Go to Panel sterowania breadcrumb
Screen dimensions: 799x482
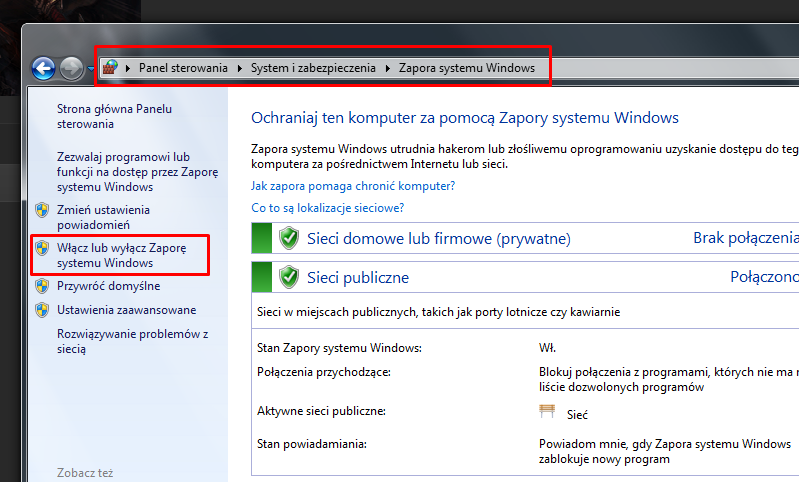point(183,68)
